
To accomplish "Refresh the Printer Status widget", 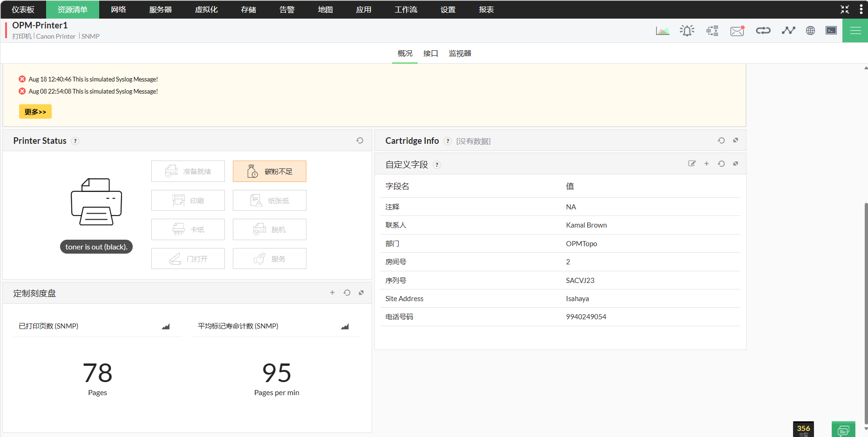I will pos(359,140).
